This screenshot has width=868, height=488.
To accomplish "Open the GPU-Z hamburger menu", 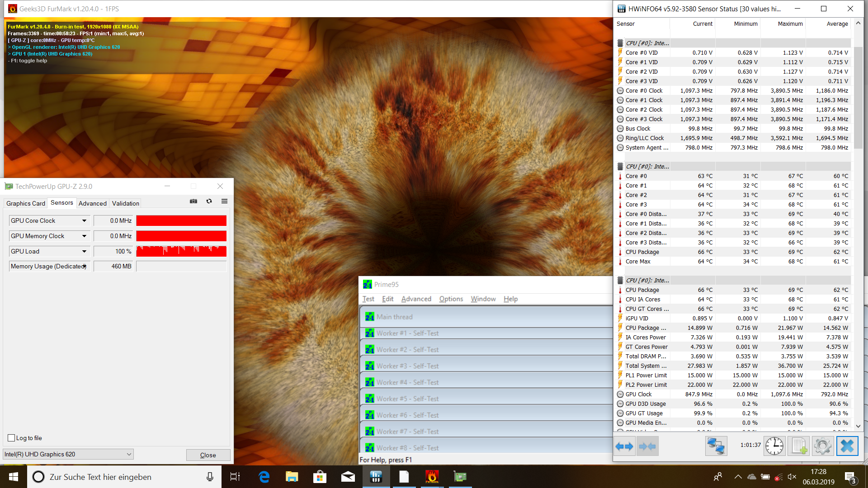I will click(x=224, y=202).
